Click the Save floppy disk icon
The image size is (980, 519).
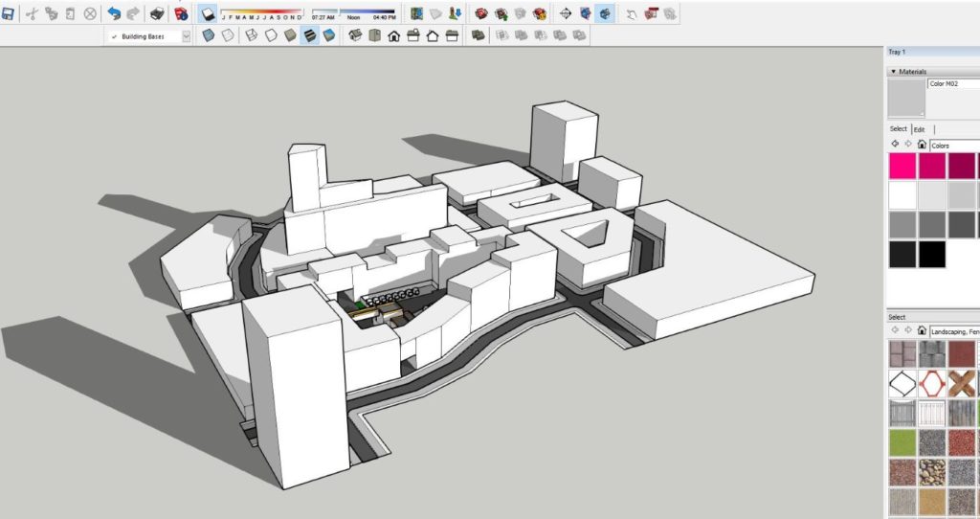(x=8, y=13)
